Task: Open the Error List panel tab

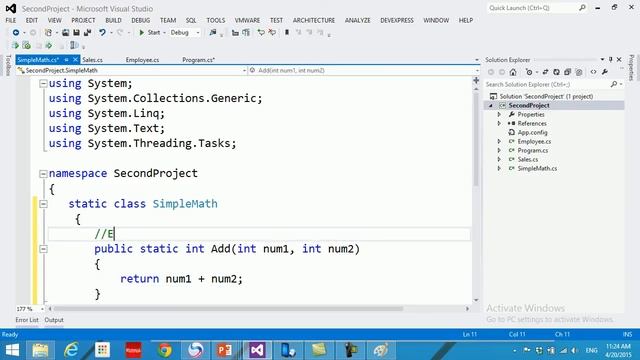Action: tap(27, 320)
